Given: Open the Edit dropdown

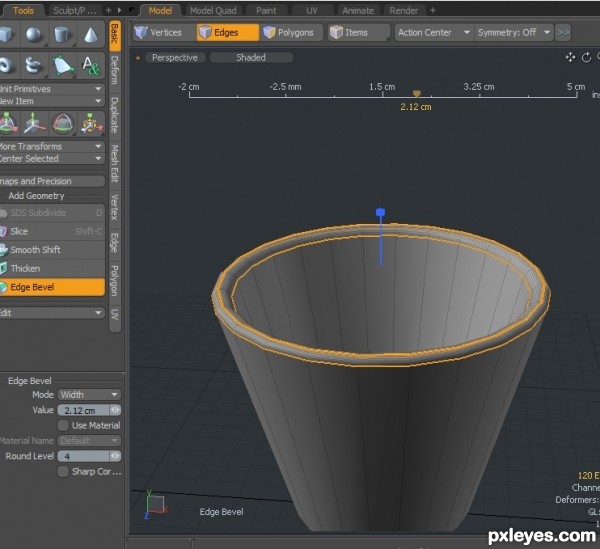Looking at the screenshot, I should [x=52, y=313].
